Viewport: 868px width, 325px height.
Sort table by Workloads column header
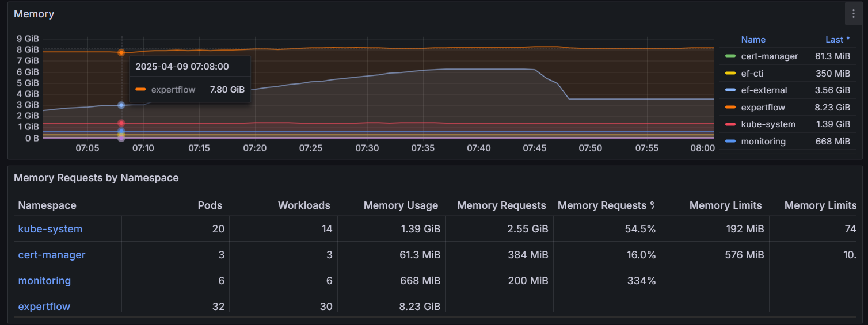click(304, 205)
